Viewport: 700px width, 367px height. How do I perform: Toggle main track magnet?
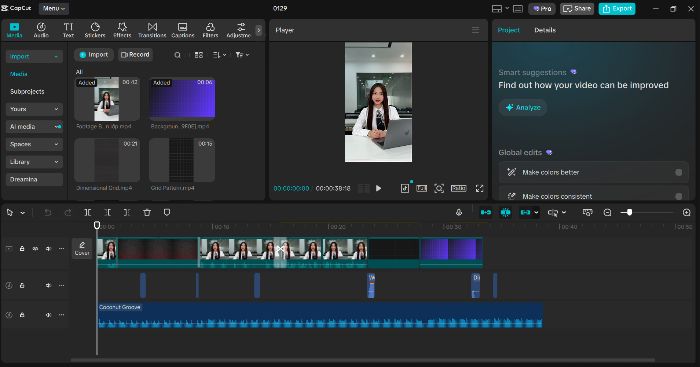pyautogui.click(x=486, y=213)
